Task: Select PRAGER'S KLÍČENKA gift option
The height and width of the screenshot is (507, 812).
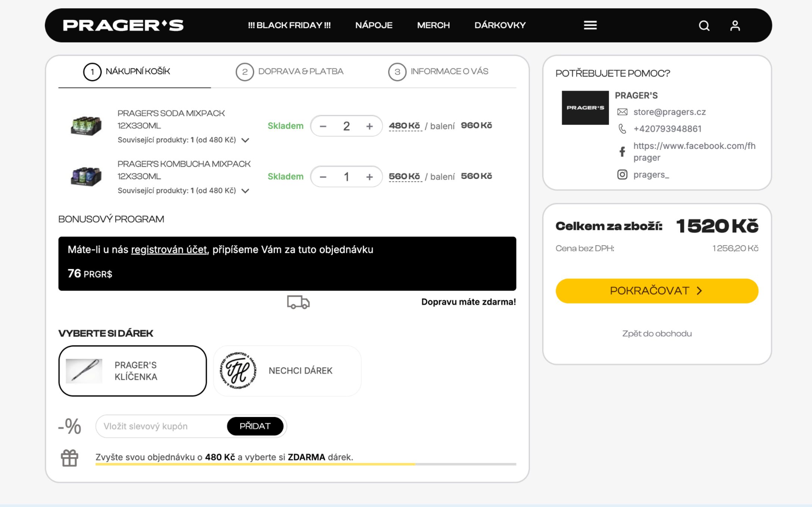Action: click(132, 371)
